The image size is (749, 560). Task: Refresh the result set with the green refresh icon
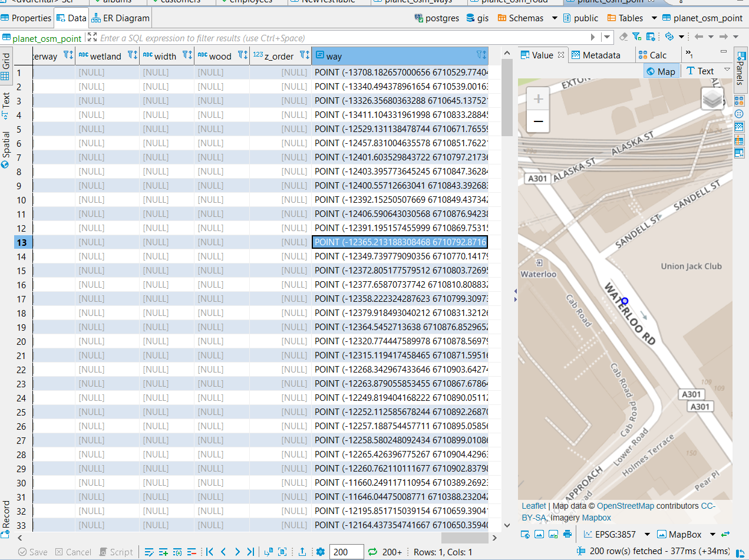tap(371, 552)
